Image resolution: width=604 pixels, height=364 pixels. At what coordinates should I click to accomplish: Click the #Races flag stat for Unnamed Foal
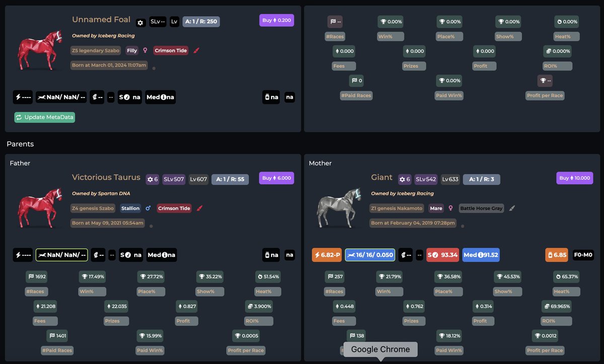point(335,22)
